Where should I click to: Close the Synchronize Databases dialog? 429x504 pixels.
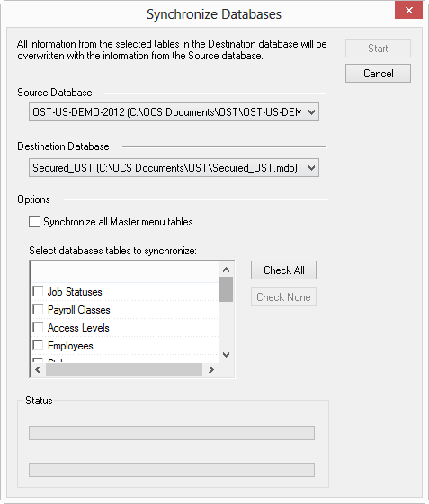tap(408, 10)
